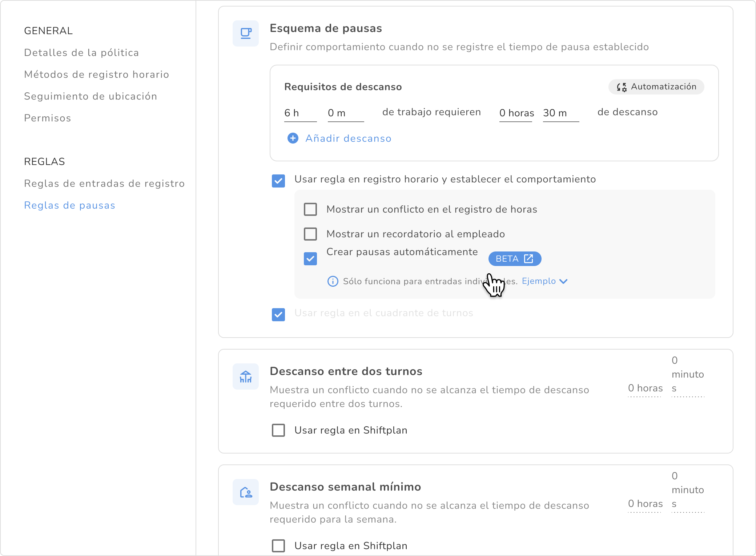Click the 30 m rest minutes field
The image size is (756, 556).
[x=560, y=113]
